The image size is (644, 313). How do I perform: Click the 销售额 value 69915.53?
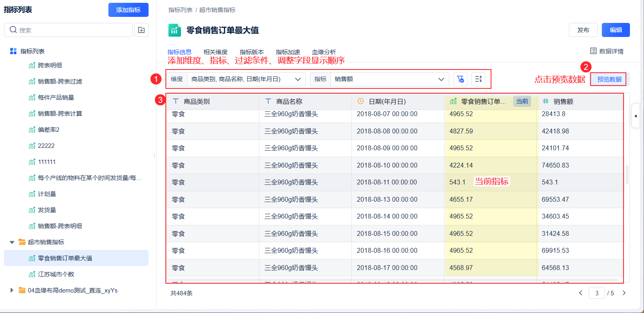(x=555, y=250)
